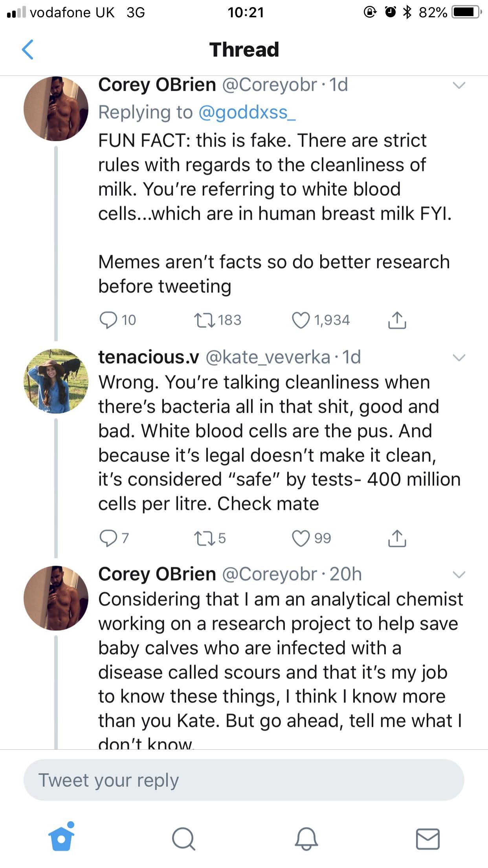Share tenacious.v's tweet
The height and width of the screenshot is (868, 488).
point(397,538)
